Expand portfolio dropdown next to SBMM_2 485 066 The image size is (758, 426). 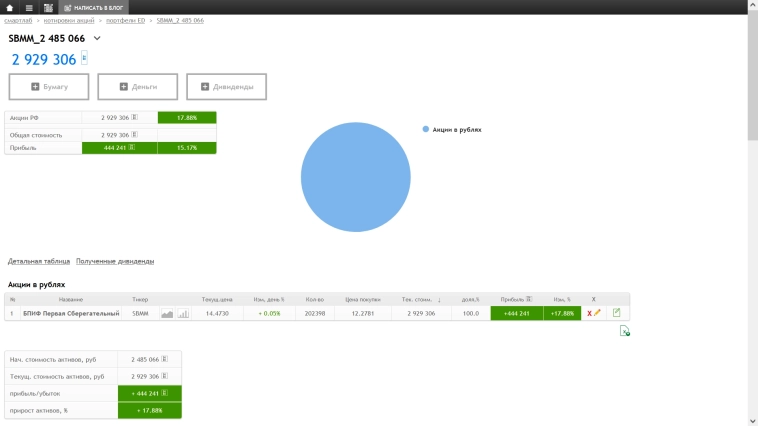tap(97, 38)
